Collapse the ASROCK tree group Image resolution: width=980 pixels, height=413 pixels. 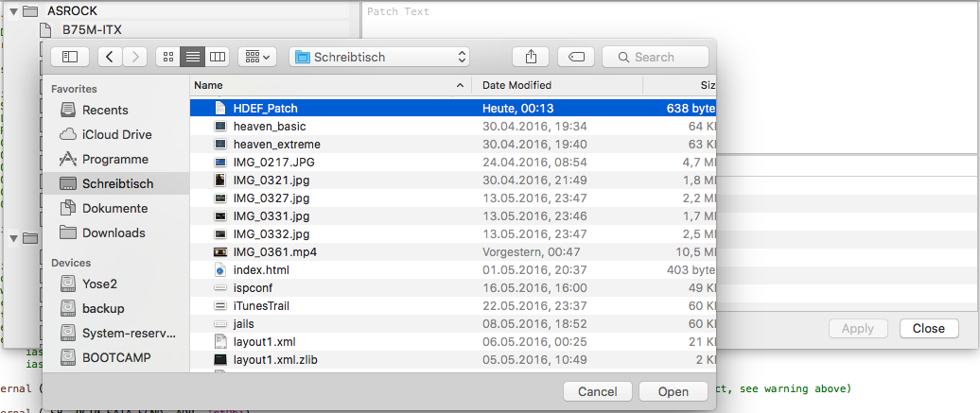coord(12,11)
